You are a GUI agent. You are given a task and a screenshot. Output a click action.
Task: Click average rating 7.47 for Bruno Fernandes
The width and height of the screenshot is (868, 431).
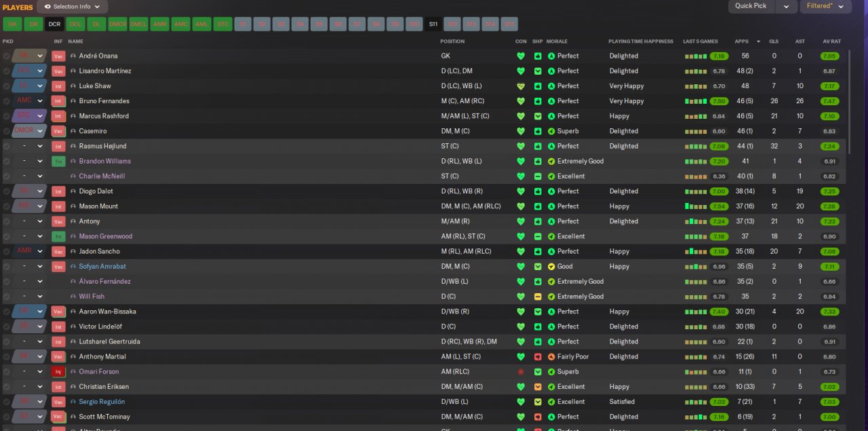[x=829, y=101]
